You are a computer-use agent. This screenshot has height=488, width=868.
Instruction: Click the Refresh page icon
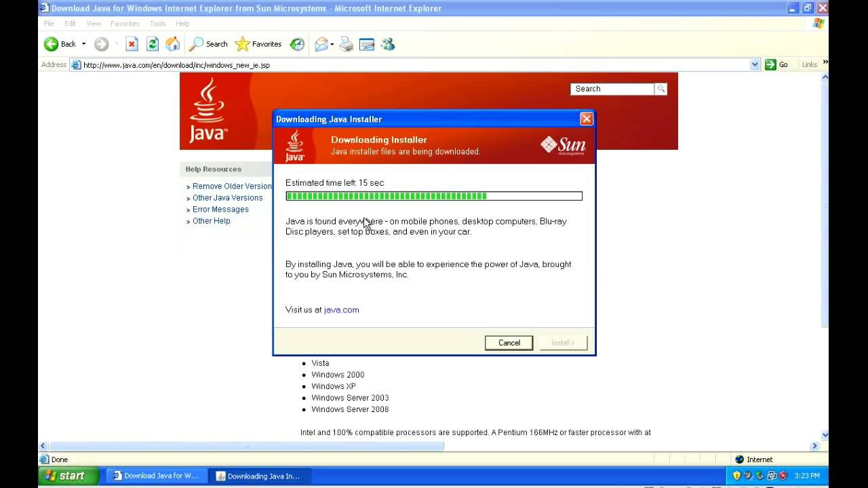(153, 44)
